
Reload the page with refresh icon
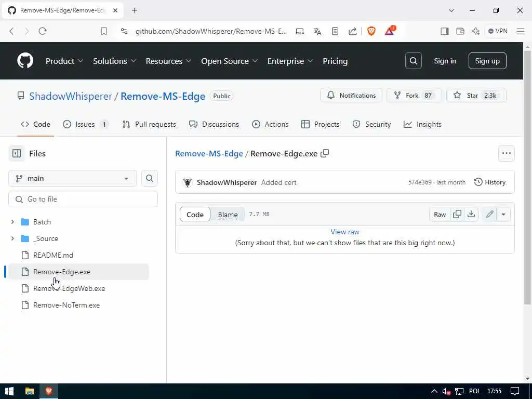pyautogui.click(x=43, y=31)
